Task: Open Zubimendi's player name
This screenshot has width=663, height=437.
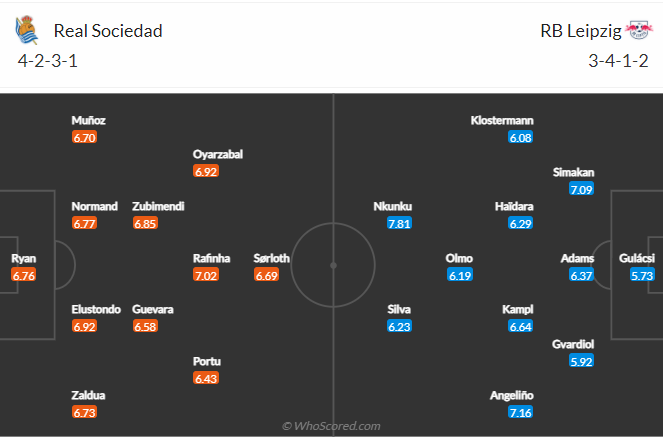Action: 158,206
